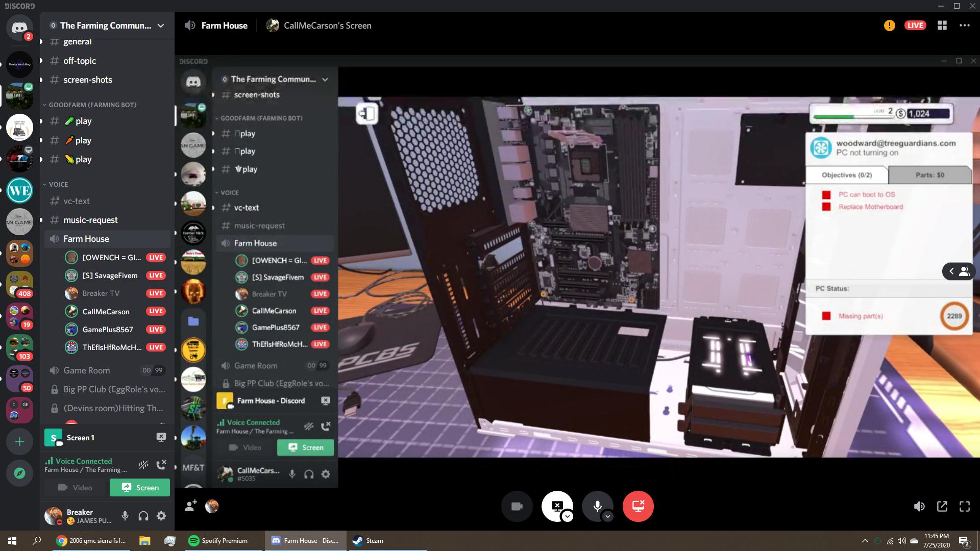
Task: Open Discord home direct messages
Action: tap(19, 28)
